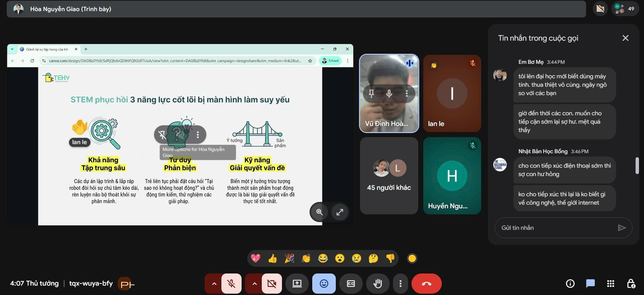Viewport: 644px width, 295px height.
Task: Open meeting details info icon
Action: point(570,284)
